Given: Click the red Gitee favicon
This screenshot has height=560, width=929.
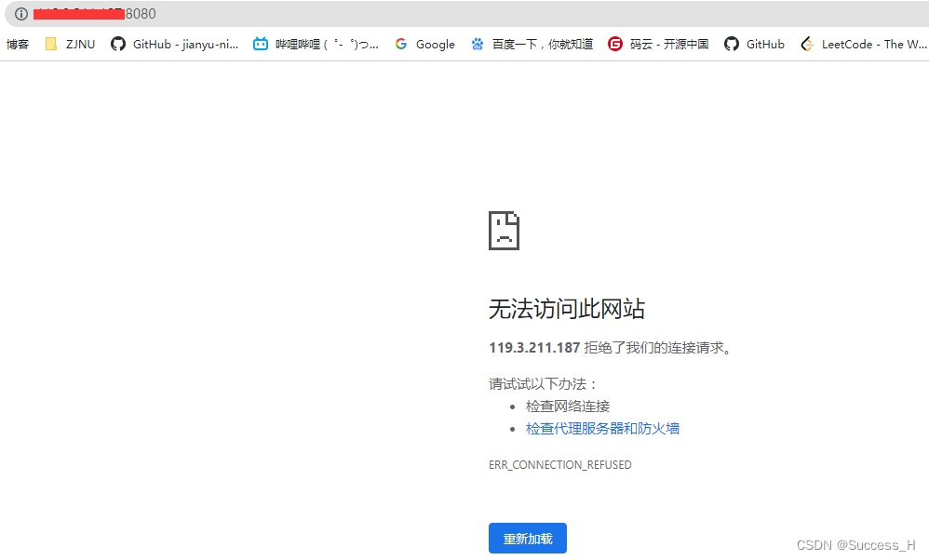Looking at the screenshot, I should tap(615, 44).
